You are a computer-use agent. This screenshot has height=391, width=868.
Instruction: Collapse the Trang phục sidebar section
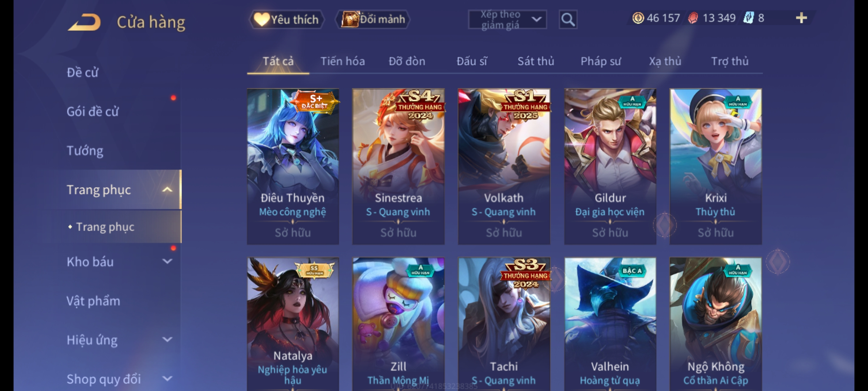pyautogui.click(x=167, y=190)
